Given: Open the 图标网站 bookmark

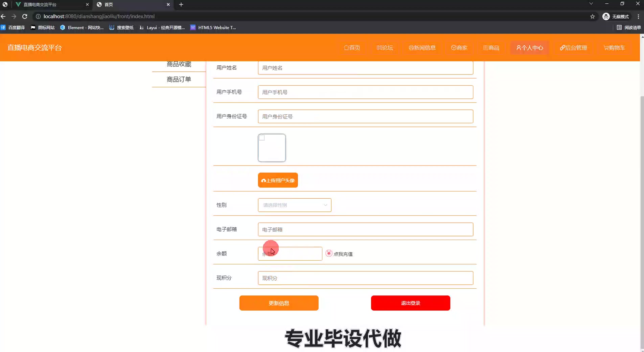Looking at the screenshot, I should click(x=43, y=27).
